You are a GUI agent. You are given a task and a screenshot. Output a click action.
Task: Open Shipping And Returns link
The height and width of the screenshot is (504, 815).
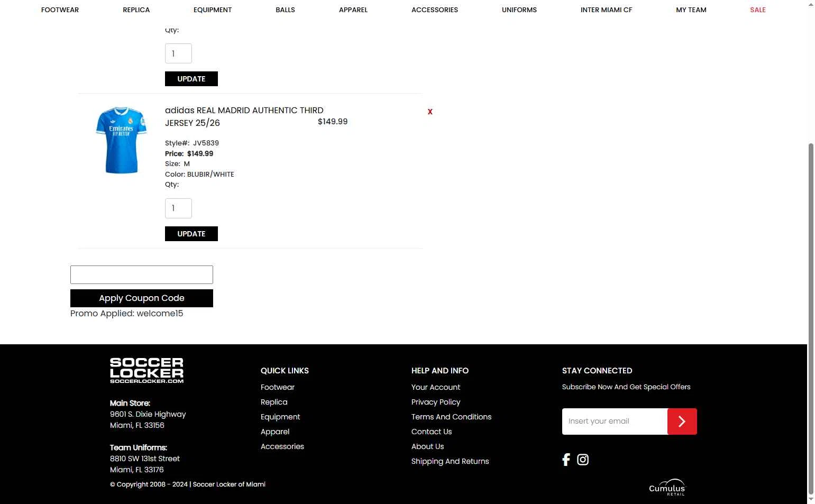tap(450, 461)
